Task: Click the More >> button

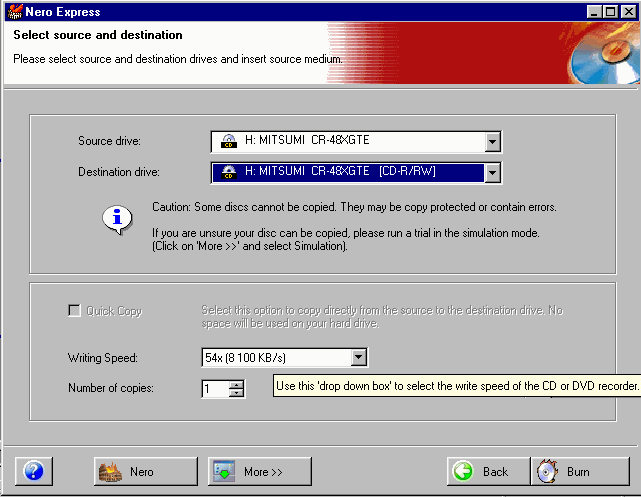Action: tap(260, 471)
